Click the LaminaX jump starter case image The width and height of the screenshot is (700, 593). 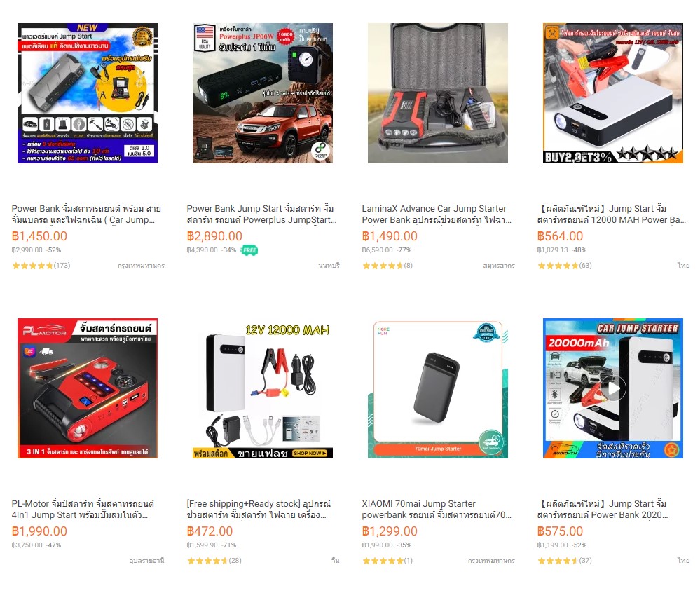(438, 93)
